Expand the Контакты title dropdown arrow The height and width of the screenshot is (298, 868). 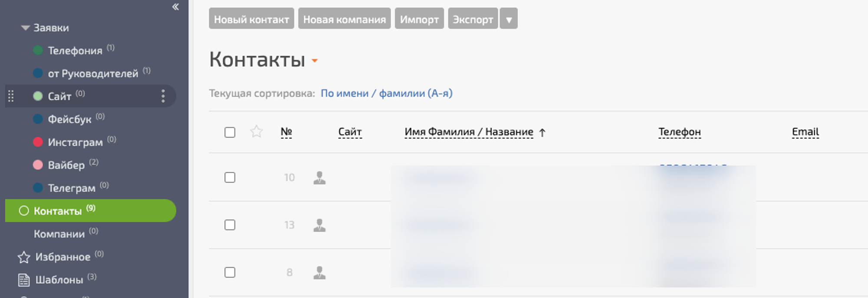point(315,61)
